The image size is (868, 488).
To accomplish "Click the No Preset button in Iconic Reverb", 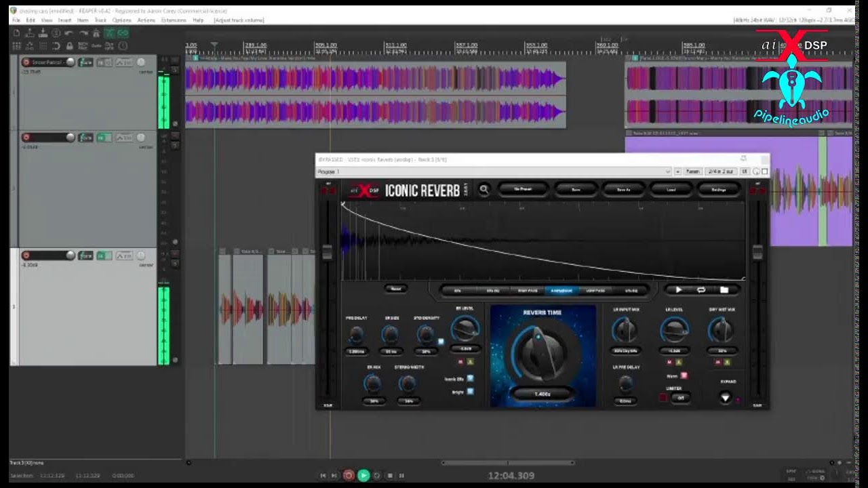I will (522, 190).
